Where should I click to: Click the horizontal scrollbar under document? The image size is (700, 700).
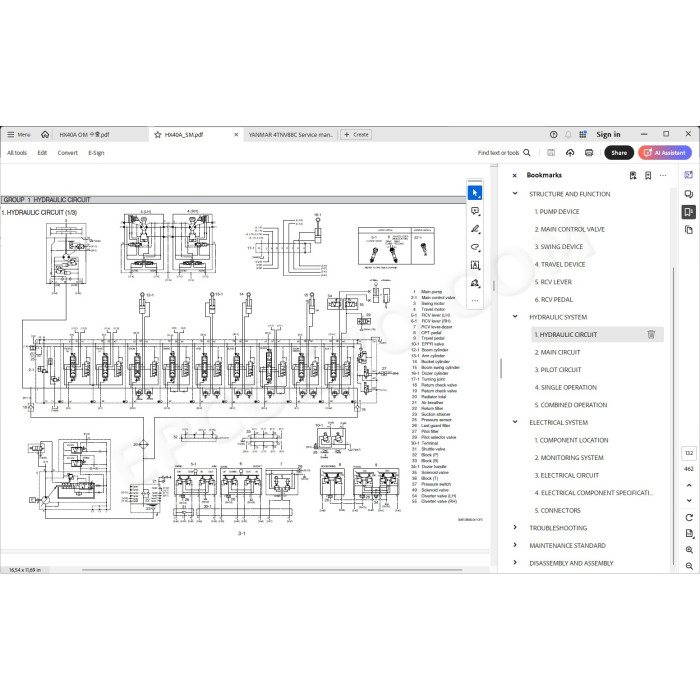point(272,570)
